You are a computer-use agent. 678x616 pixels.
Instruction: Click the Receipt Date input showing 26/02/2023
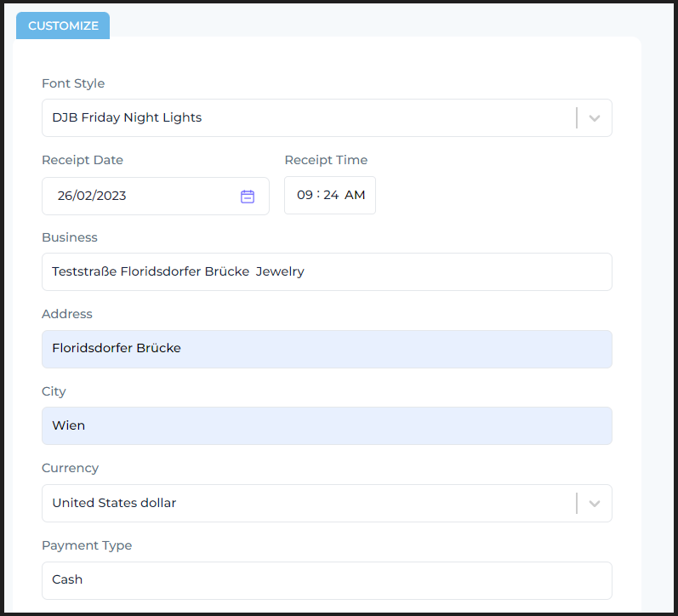(156, 196)
